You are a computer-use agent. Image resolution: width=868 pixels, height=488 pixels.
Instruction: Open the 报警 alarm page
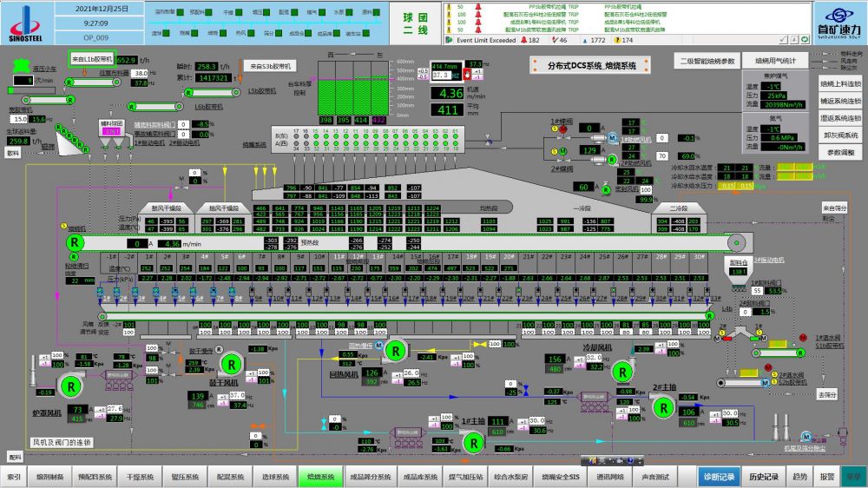click(827, 477)
